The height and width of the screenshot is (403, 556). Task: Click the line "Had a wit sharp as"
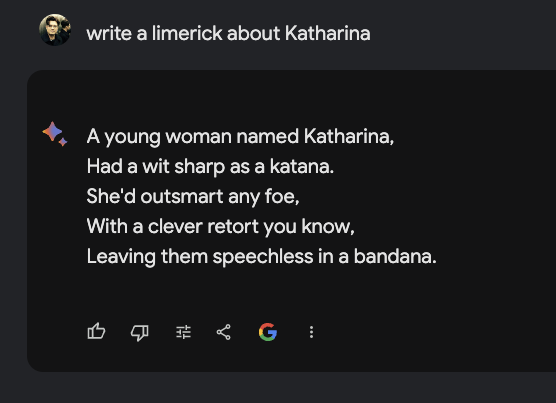point(210,167)
